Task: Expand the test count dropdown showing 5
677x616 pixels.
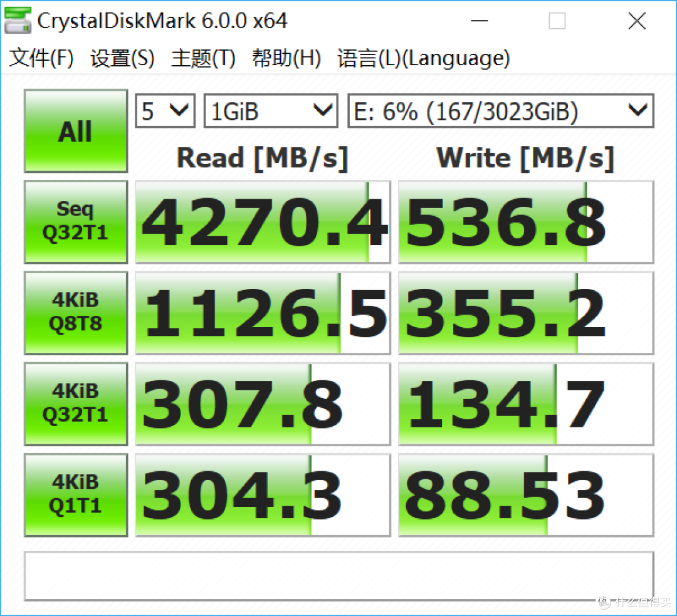Action: (x=165, y=111)
